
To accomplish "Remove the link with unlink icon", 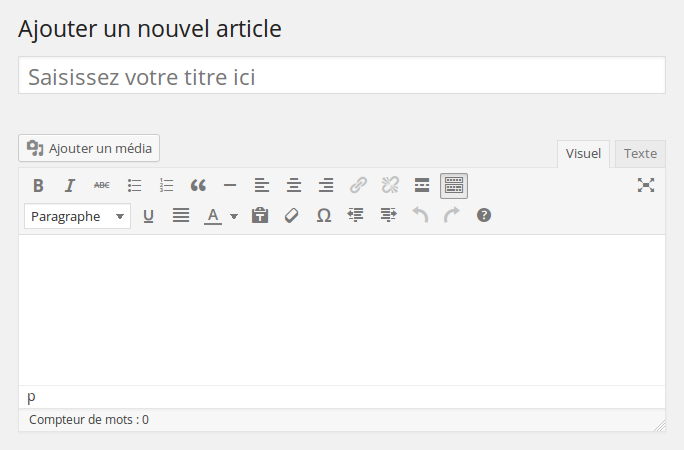I will pyautogui.click(x=390, y=186).
